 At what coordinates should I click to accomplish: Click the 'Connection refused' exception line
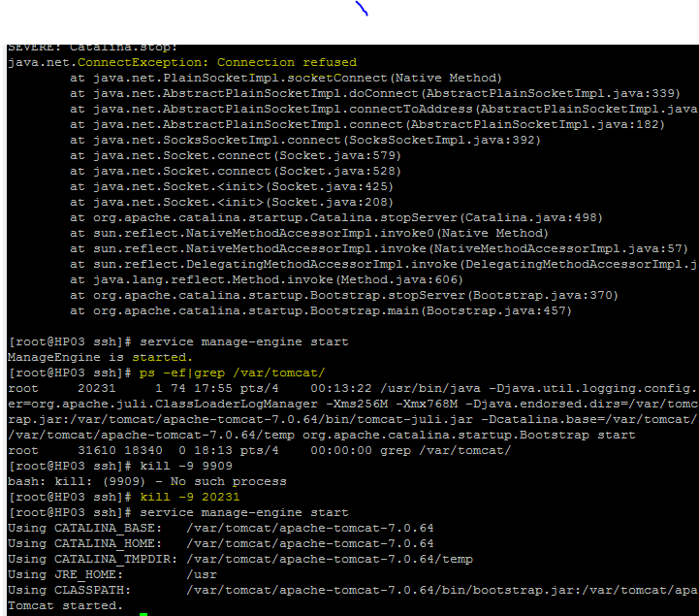[182, 62]
